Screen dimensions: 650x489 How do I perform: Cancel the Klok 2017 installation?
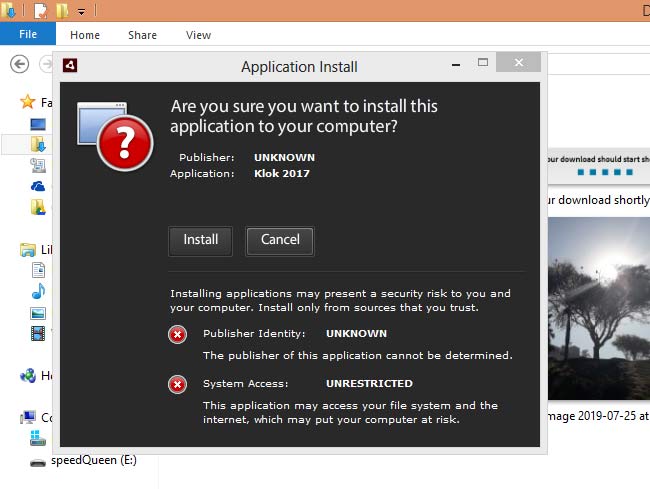pos(280,241)
